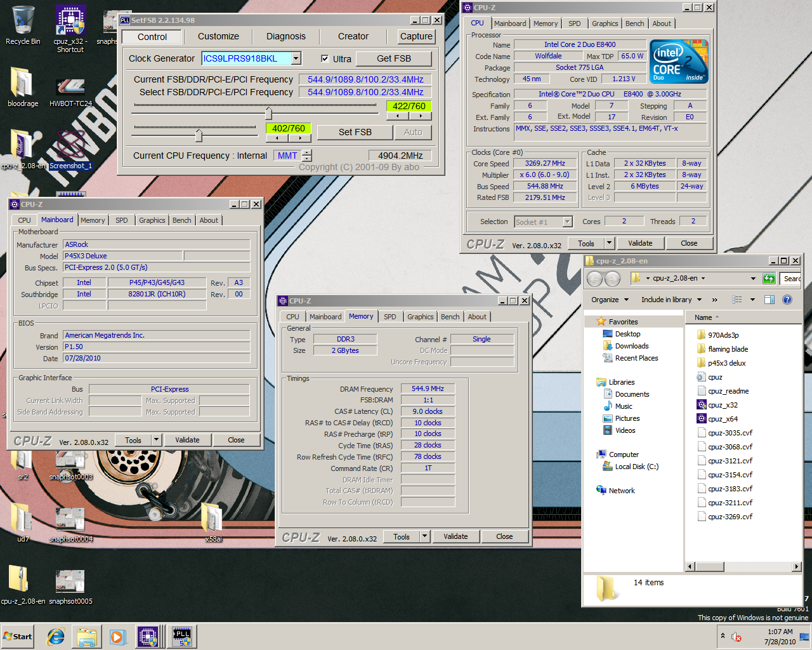Image resolution: width=812 pixels, height=650 pixels.
Task: Open Bench tab in CPU-Z Mainboard window
Action: coord(181,220)
